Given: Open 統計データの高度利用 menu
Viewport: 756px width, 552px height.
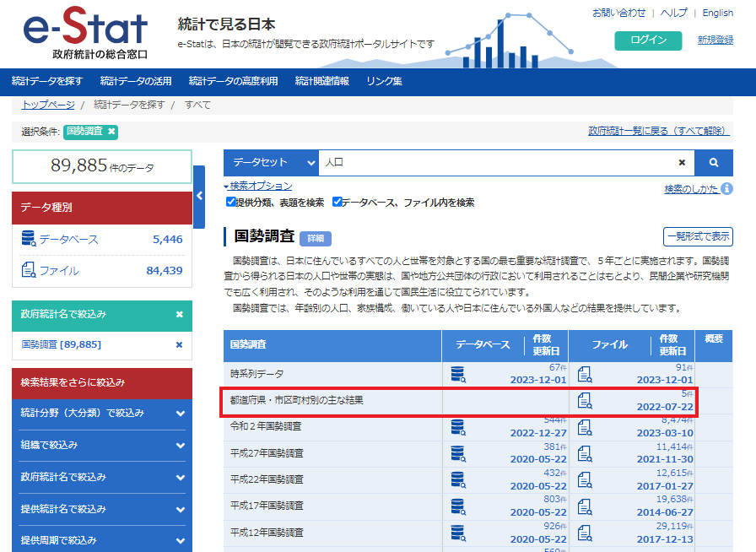Looking at the screenshot, I should tap(234, 81).
